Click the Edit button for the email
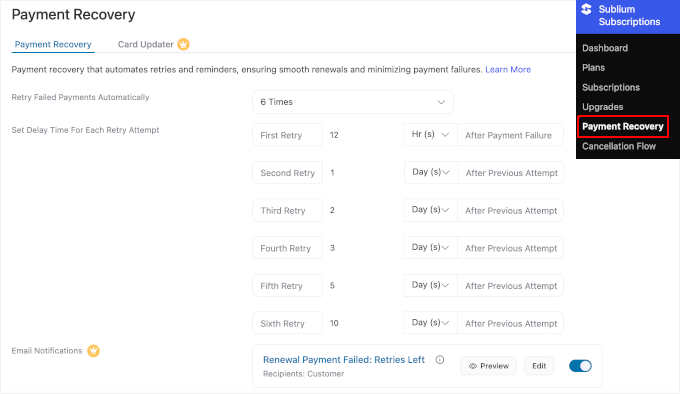Screen dimensions: 680x394 [x=539, y=366]
